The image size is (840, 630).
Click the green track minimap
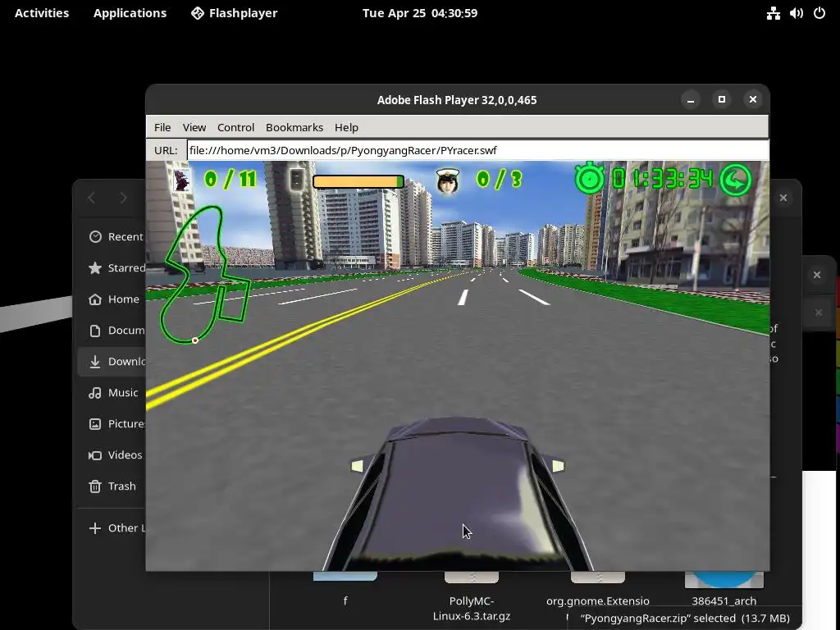[x=204, y=274]
